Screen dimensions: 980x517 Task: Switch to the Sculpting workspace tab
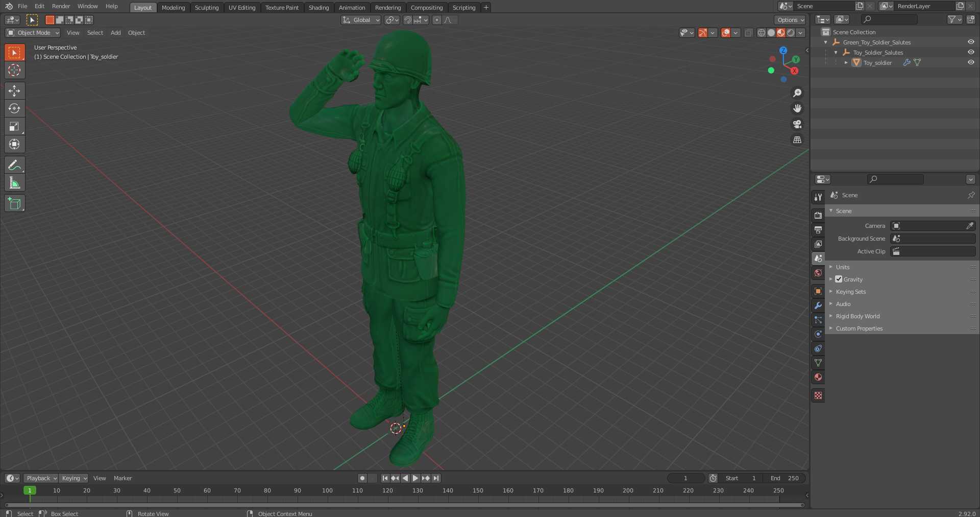207,7
